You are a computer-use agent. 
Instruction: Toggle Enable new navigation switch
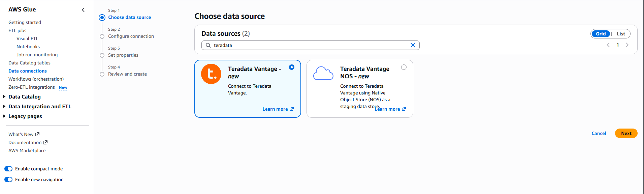click(8, 179)
